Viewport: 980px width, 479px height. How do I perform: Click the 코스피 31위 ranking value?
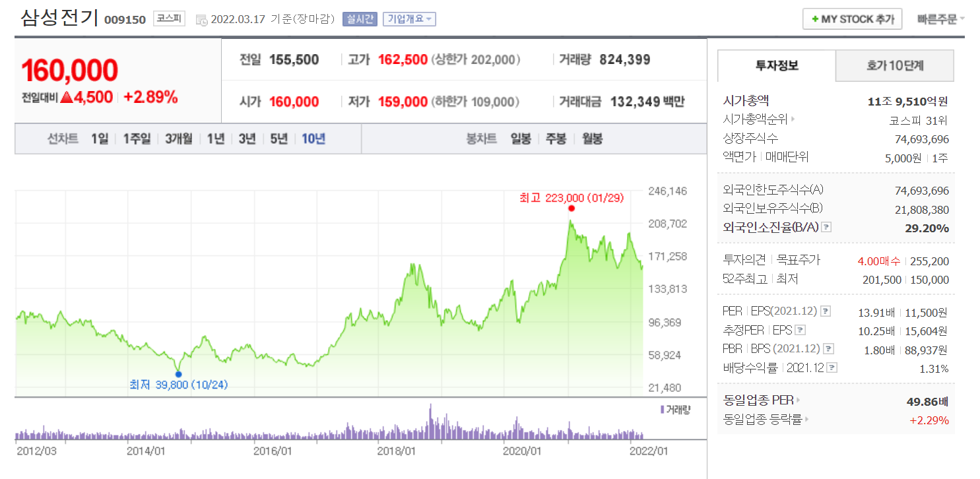919,120
